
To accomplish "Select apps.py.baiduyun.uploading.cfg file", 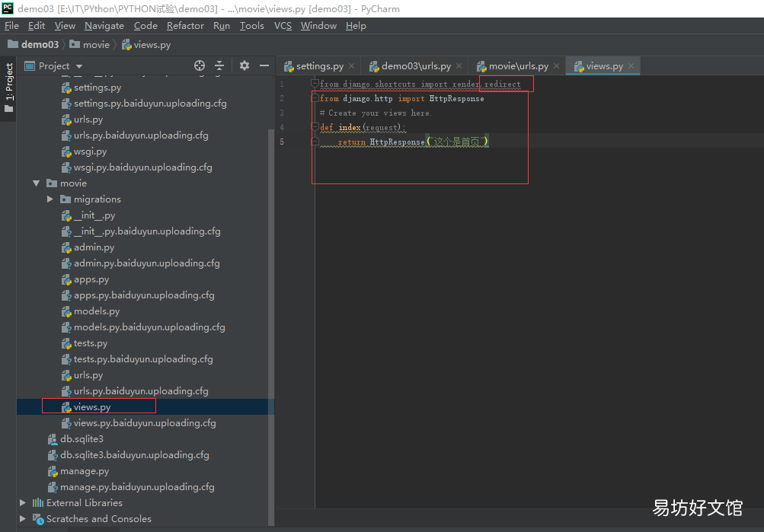I will (x=138, y=295).
